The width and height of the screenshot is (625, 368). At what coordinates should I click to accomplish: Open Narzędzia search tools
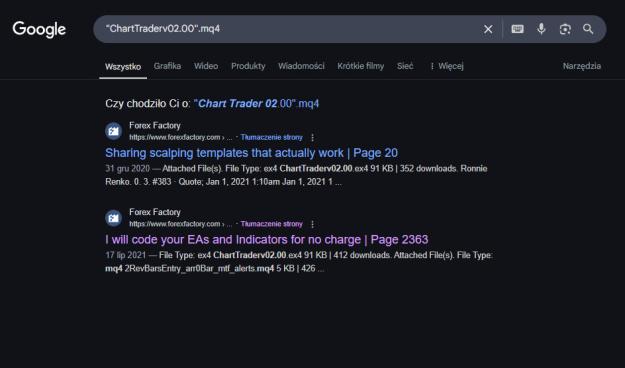[582, 66]
